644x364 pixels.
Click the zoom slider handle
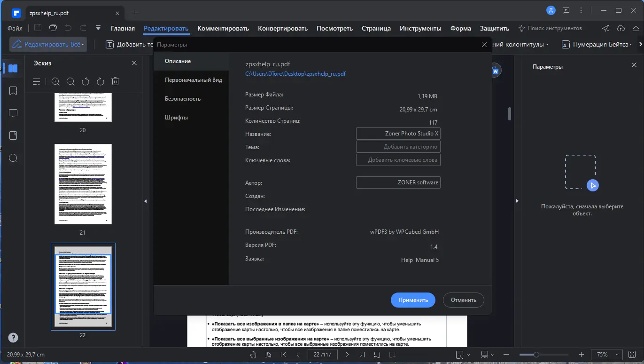coord(536,355)
